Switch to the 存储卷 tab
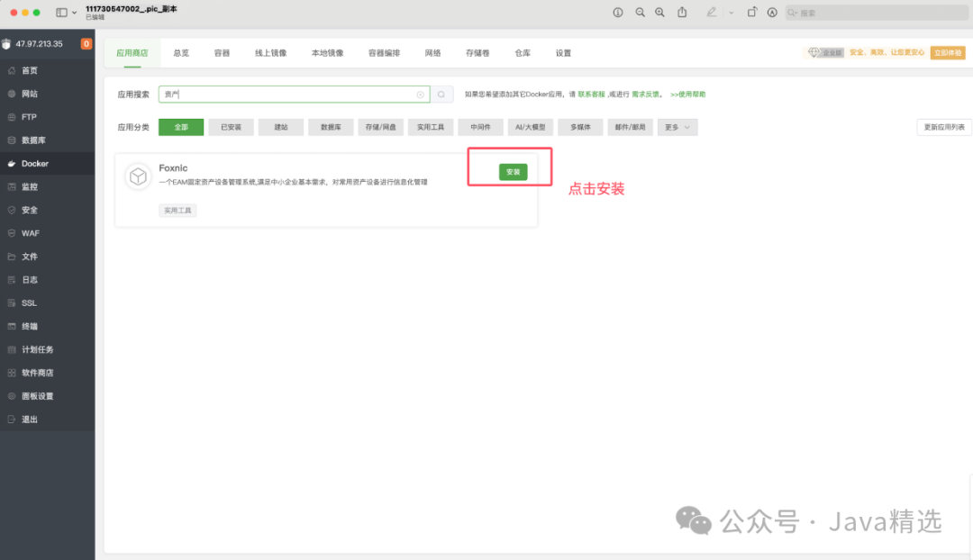973x560 pixels. (x=477, y=53)
